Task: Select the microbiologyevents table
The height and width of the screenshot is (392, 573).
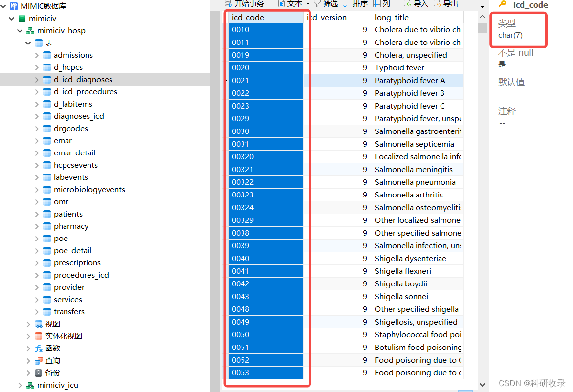Action: pos(89,190)
